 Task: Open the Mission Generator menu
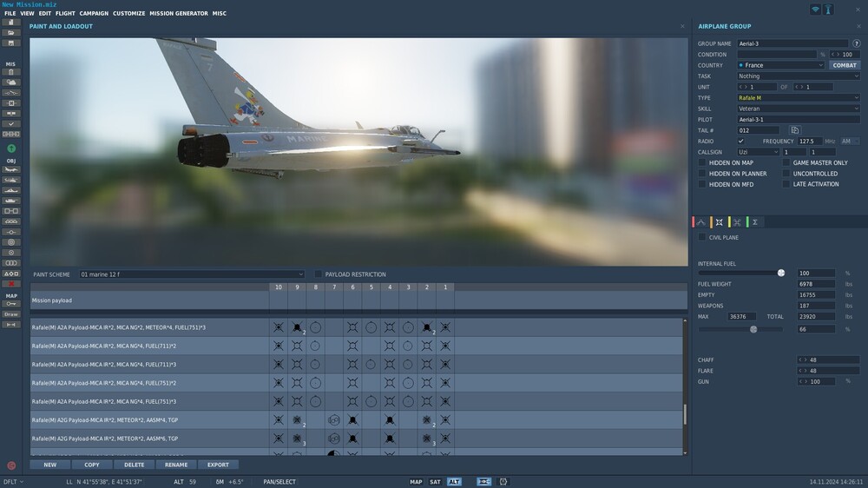pos(179,13)
